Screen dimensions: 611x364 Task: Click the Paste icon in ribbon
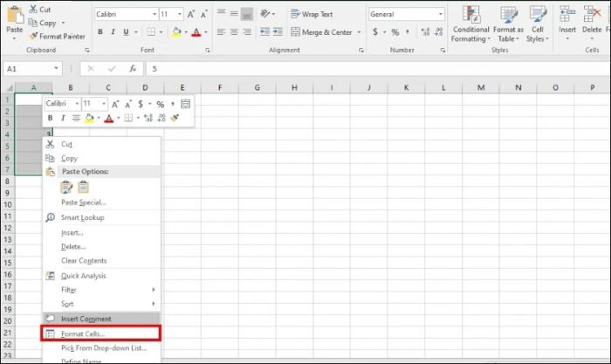pyautogui.click(x=15, y=16)
